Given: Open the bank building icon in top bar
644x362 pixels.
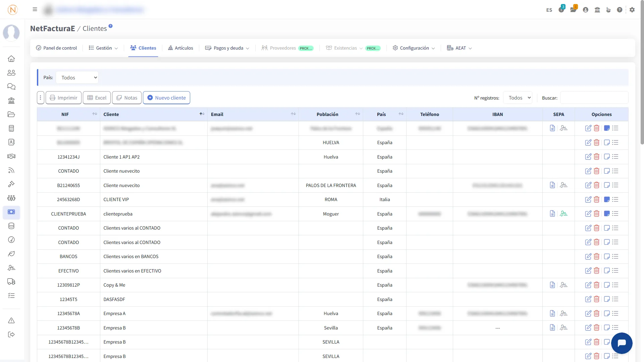Looking at the screenshot, I should tap(597, 10).
